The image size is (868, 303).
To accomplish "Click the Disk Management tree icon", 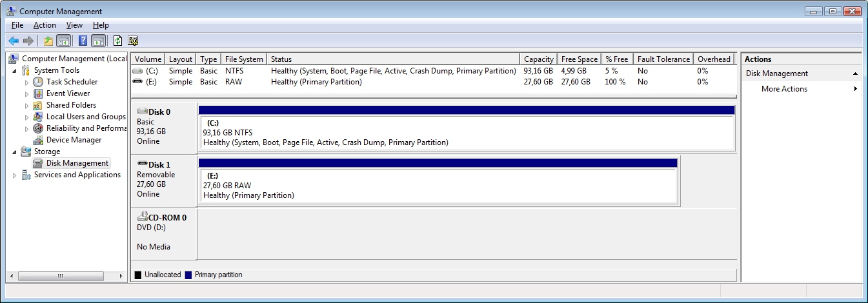I will [38, 163].
